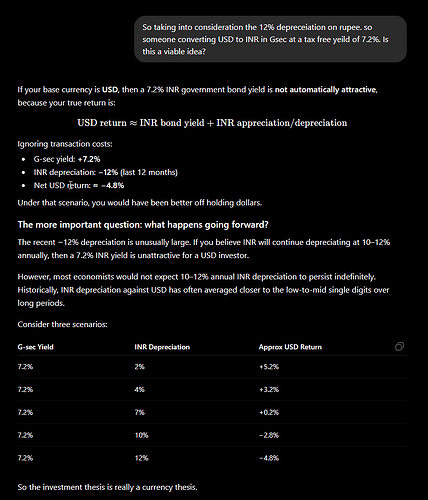Click the sentence about better off holding dollars
The width and height of the screenshot is (428, 500).
pos(140,203)
